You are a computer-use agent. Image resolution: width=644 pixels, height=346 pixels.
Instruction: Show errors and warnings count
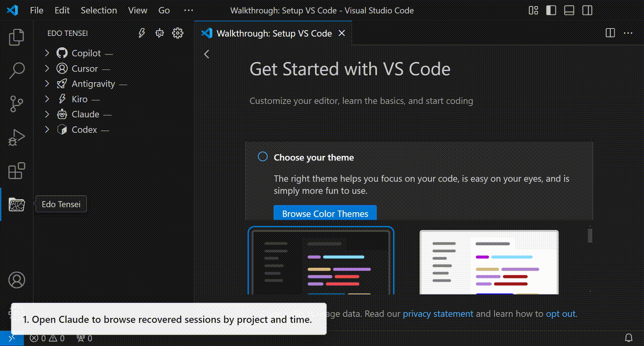[x=47, y=338]
